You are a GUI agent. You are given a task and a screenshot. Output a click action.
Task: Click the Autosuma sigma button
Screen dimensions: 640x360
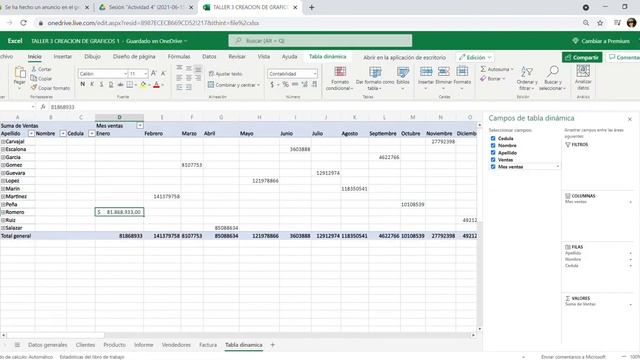[496, 69]
